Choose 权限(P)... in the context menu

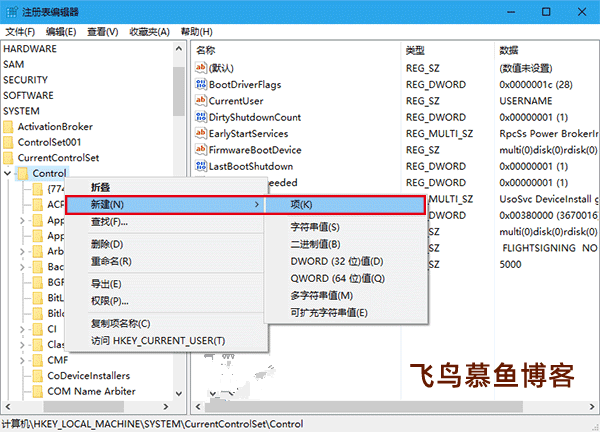[x=165, y=301]
